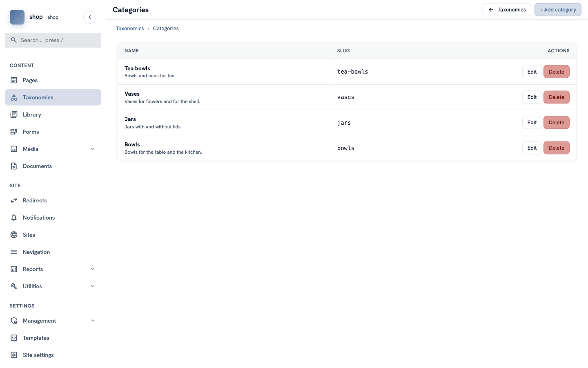Expand the Media submenu chevron

click(93, 149)
